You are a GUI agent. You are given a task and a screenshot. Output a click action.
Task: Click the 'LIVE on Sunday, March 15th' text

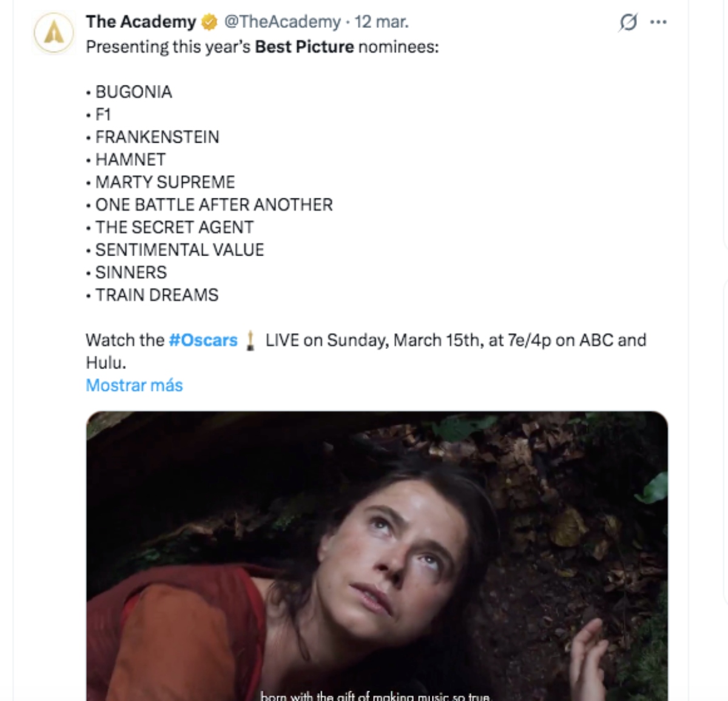(376, 340)
